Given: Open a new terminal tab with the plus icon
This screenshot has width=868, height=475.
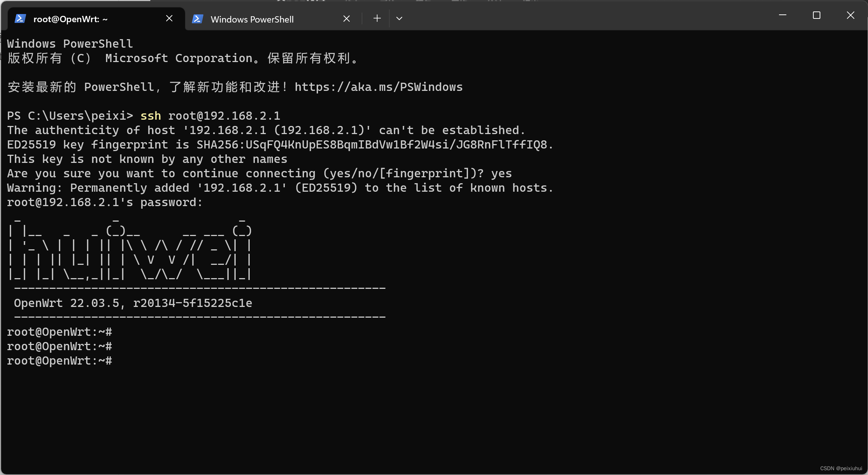Looking at the screenshot, I should [x=377, y=18].
